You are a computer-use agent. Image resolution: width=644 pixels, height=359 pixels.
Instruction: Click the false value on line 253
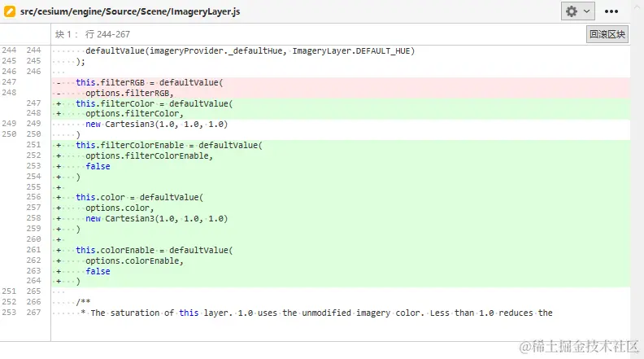tap(98, 166)
